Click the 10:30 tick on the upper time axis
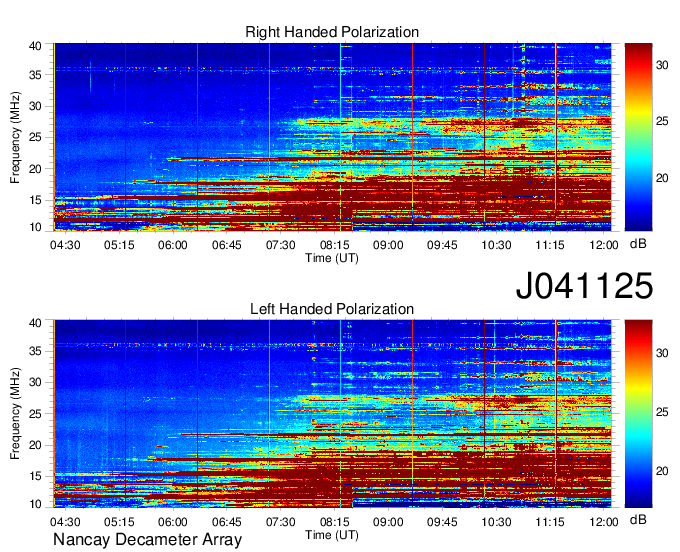 [496, 245]
